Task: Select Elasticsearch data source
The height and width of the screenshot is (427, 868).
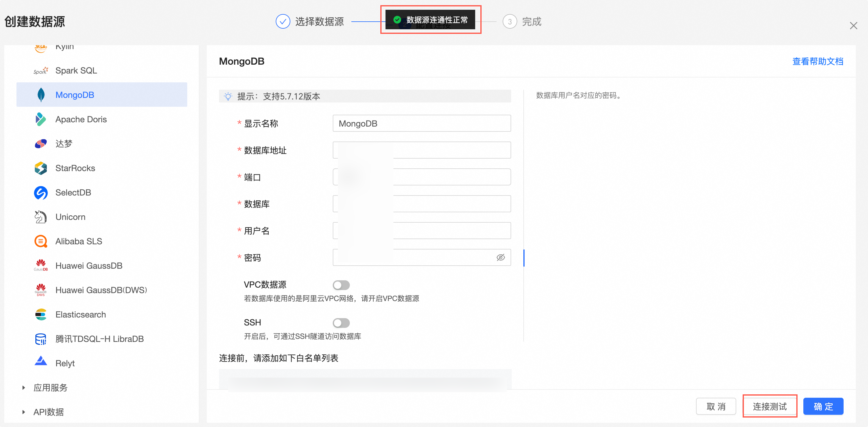Action: [x=102, y=314]
